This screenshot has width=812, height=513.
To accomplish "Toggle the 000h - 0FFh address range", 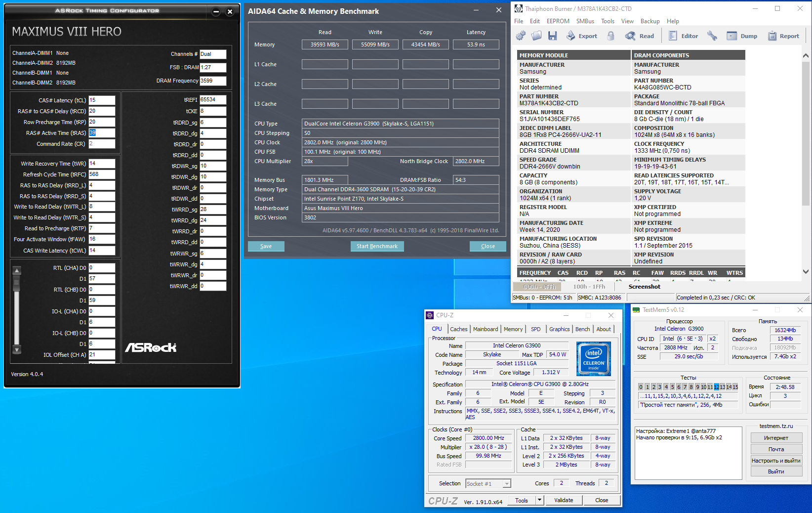I will point(539,287).
